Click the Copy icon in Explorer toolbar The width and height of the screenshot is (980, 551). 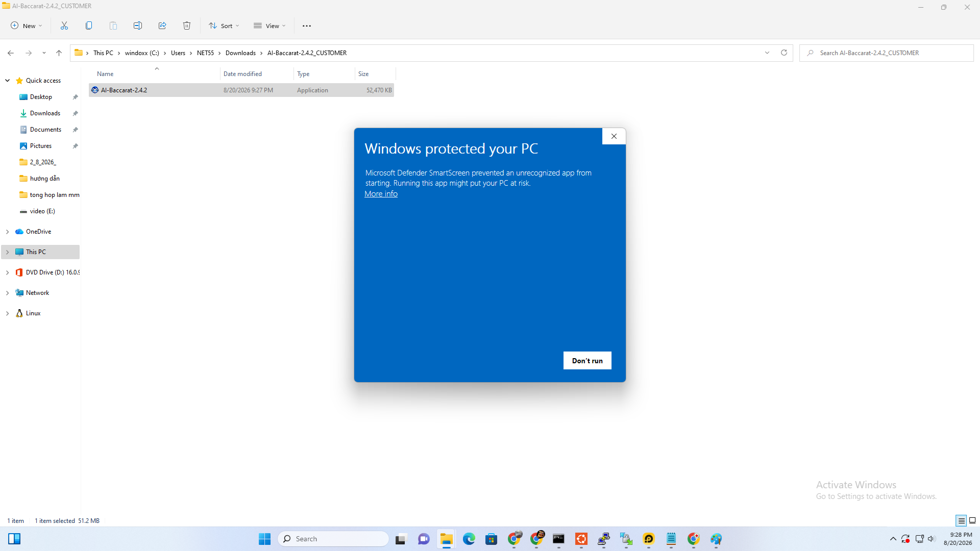point(89,26)
